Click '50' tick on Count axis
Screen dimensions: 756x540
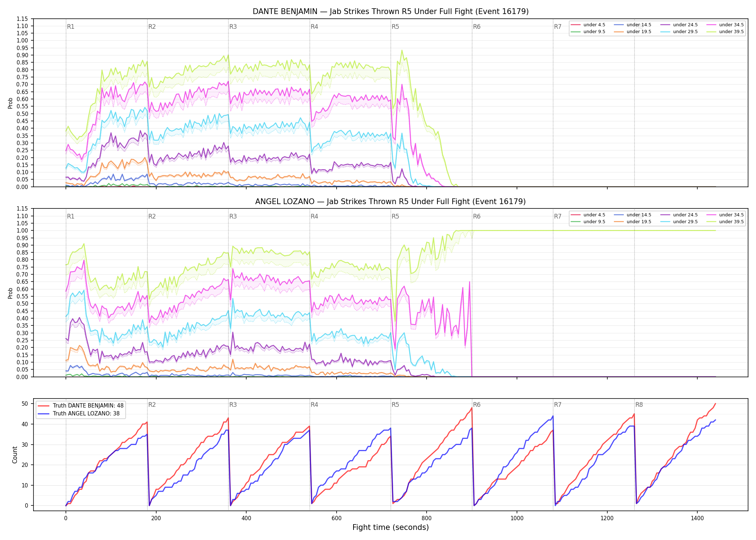(25, 404)
